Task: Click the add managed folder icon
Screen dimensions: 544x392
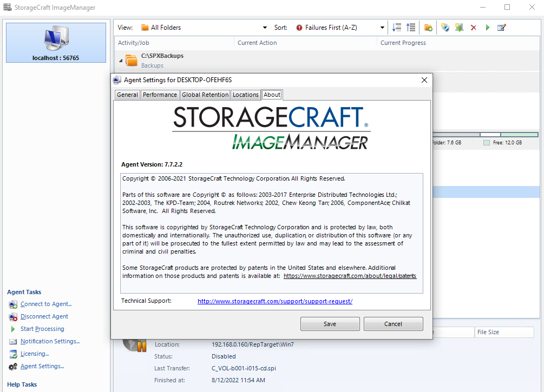Action: pos(428,28)
